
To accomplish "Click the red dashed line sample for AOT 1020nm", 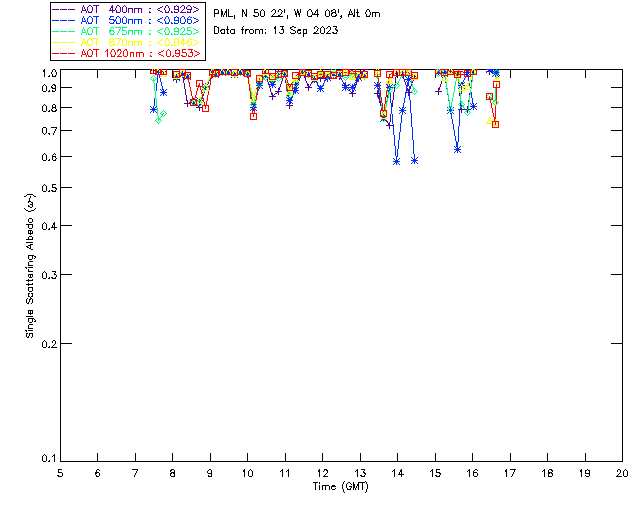I will pyautogui.click(x=63, y=53).
